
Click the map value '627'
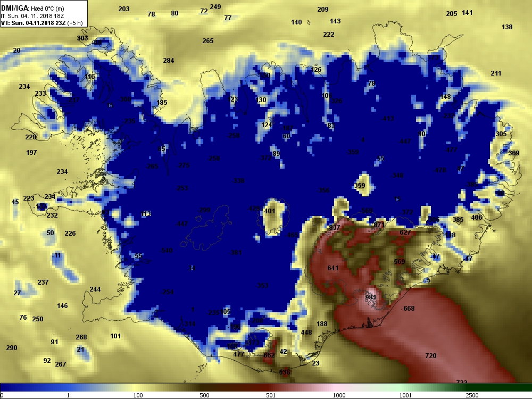[405, 232]
